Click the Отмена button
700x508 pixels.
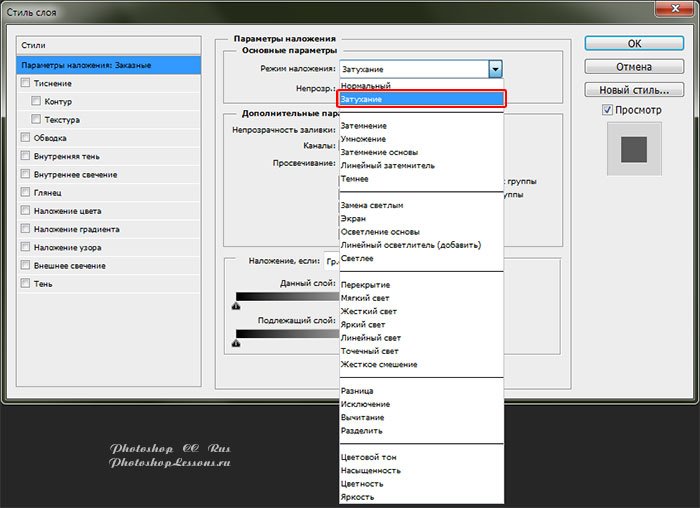coord(634,67)
